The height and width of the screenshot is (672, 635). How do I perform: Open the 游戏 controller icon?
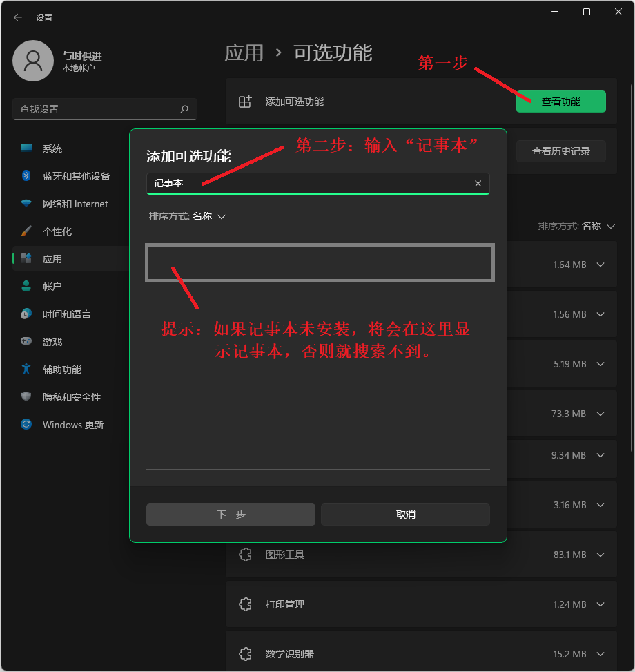(x=26, y=342)
